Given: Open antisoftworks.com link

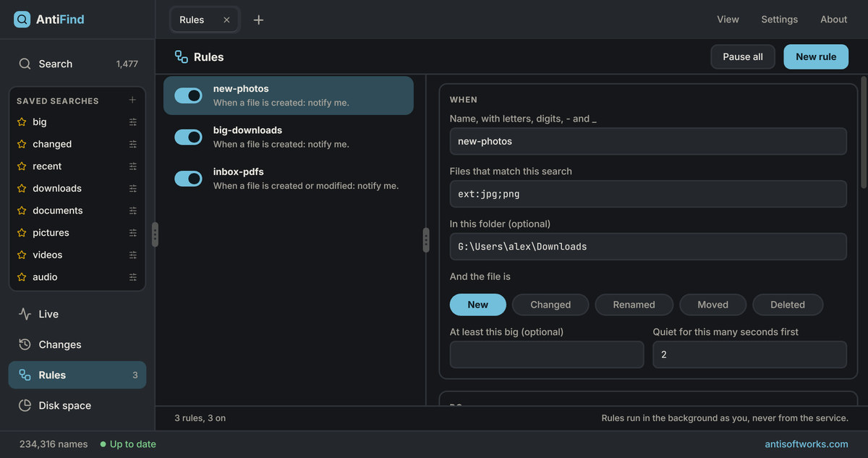Looking at the screenshot, I should tap(807, 444).
